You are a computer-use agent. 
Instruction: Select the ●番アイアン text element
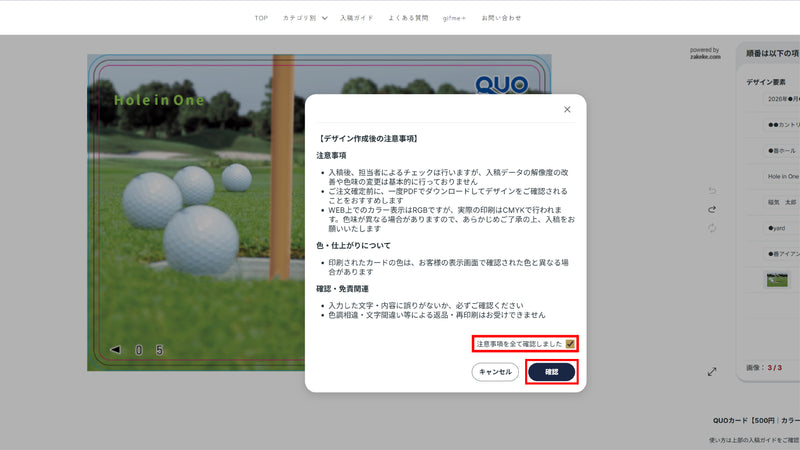(x=784, y=254)
